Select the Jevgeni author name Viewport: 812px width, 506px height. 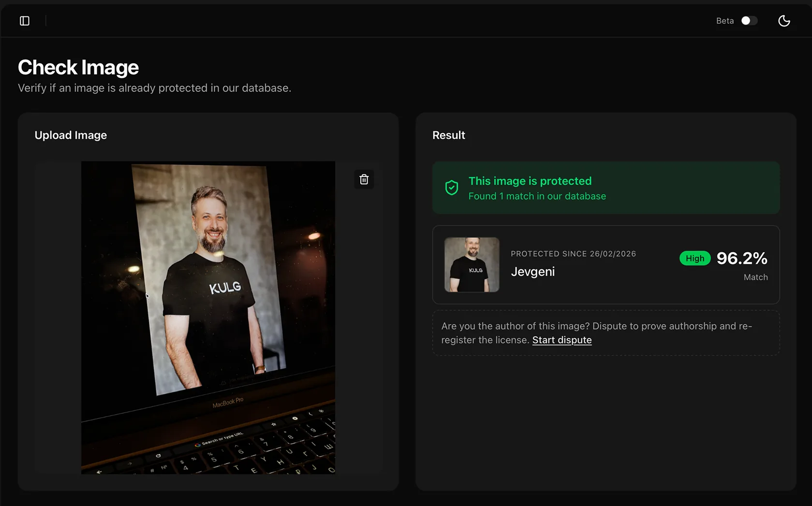(x=533, y=272)
